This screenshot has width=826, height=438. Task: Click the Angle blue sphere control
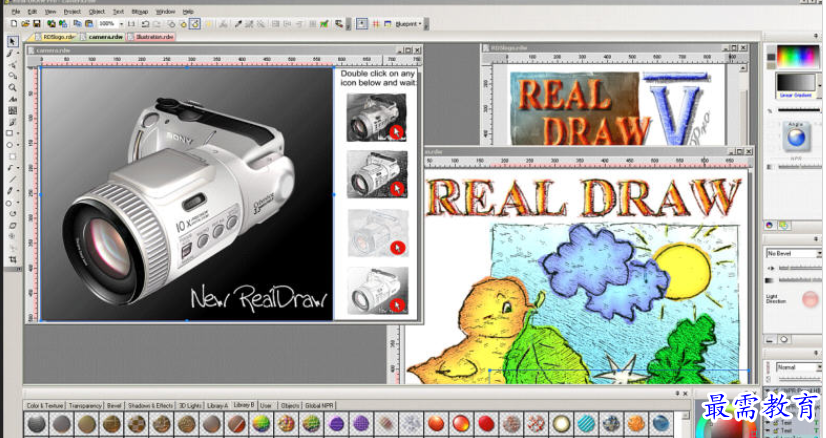(796, 138)
